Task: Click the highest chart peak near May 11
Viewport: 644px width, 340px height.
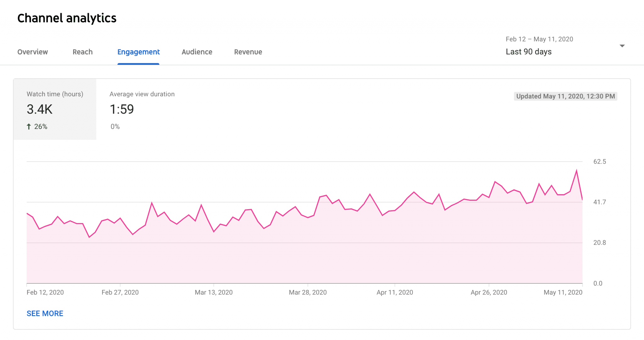Action: 576,170
